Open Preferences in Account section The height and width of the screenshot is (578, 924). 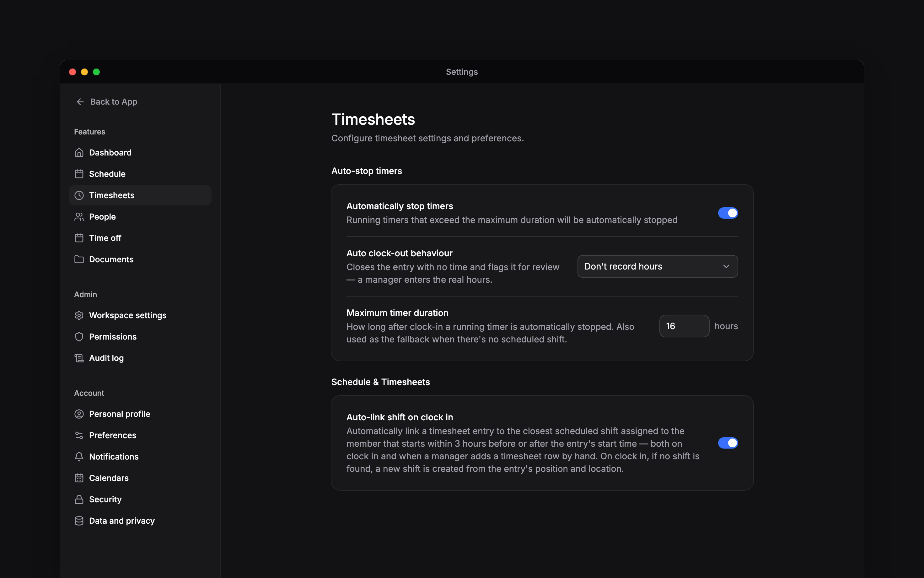[x=140, y=435]
